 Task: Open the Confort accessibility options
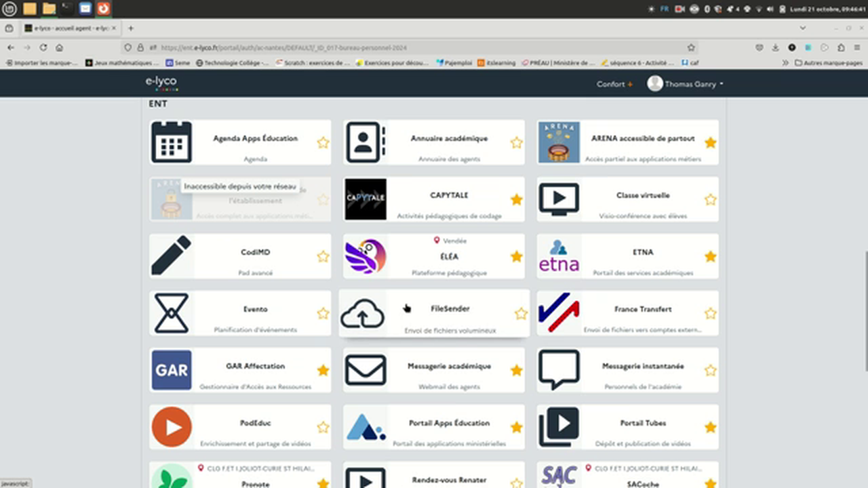[614, 84]
